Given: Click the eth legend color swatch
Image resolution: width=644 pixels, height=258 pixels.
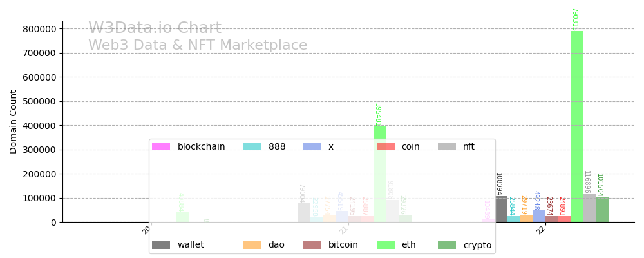Looking at the screenshot, I should tap(386, 245).
